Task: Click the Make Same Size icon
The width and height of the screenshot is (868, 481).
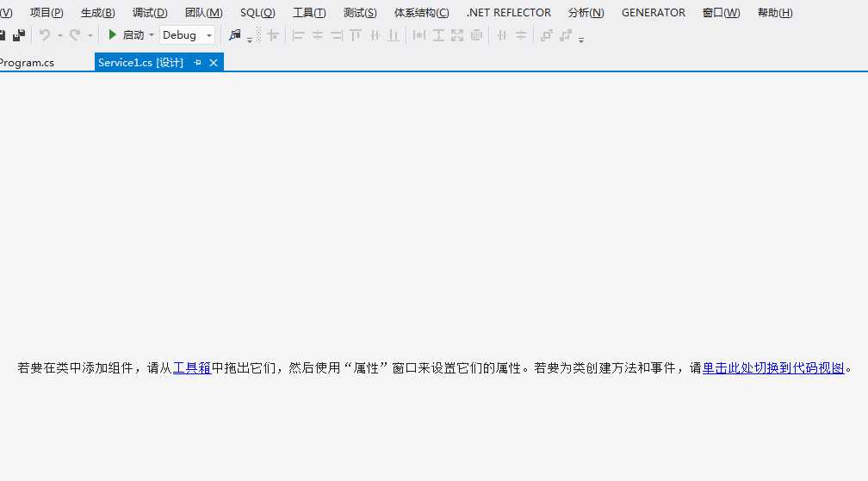Action: coord(457,35)
